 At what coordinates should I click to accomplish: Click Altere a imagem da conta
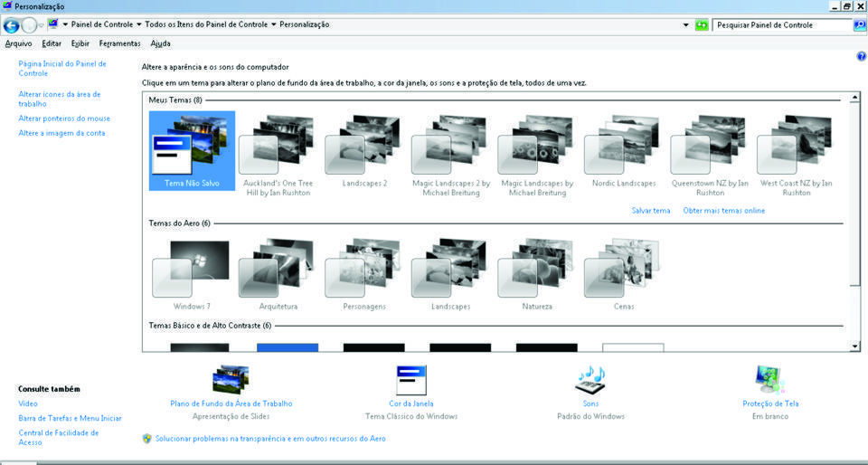click(x=61, y=133)
